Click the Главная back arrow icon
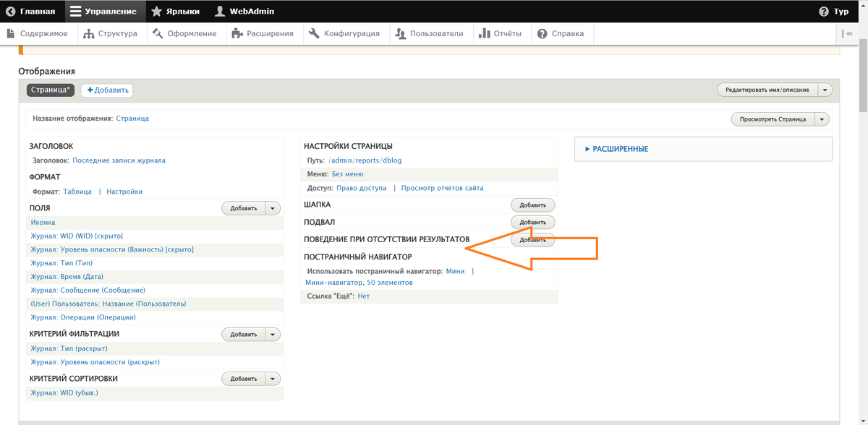 11,12
